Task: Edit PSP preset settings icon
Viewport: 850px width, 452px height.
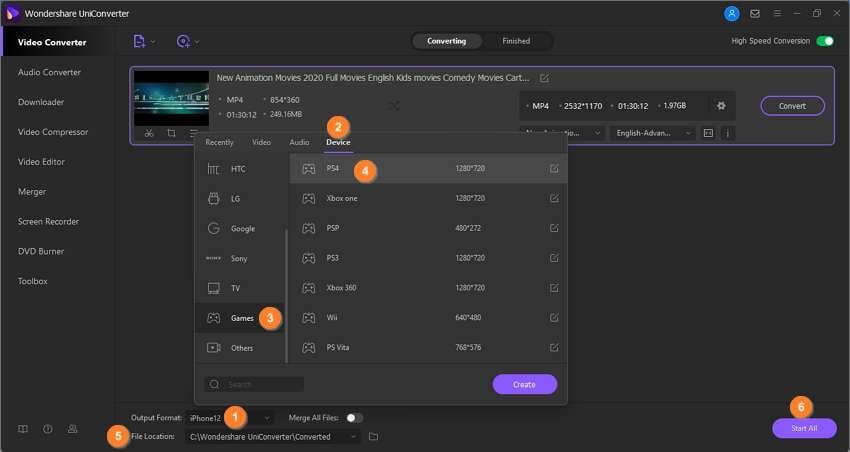Action: click(554, 228)
